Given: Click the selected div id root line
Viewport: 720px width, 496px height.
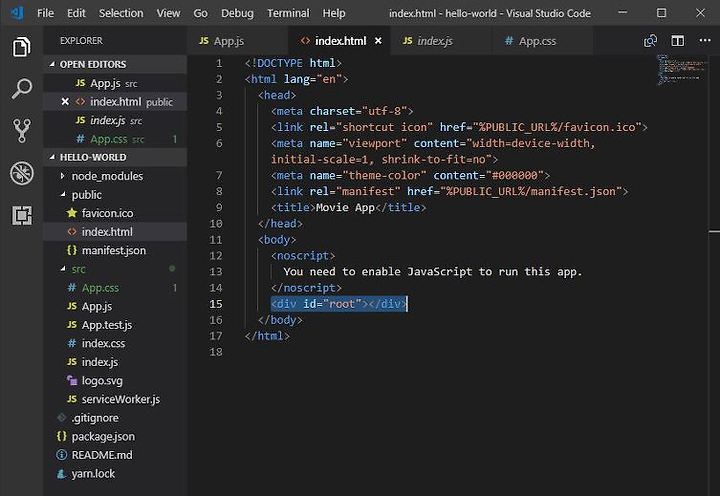Looking at the screenshot, I should 339,304.
